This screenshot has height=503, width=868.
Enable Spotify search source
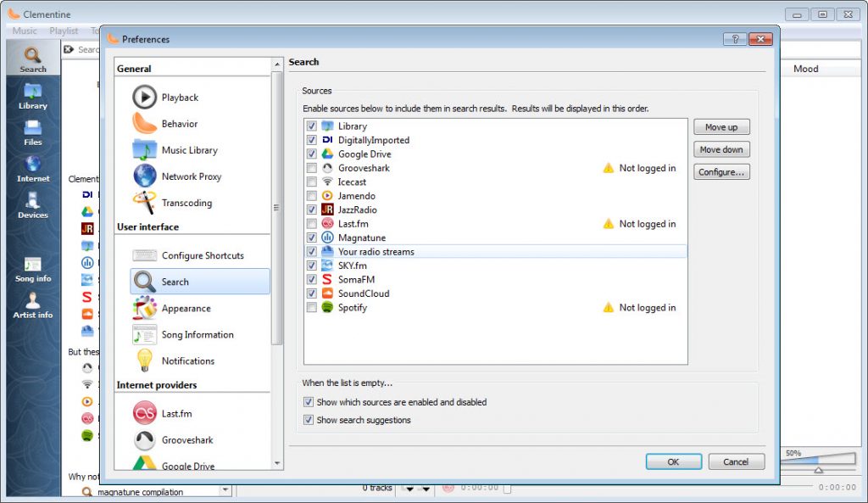coord(312,307)
